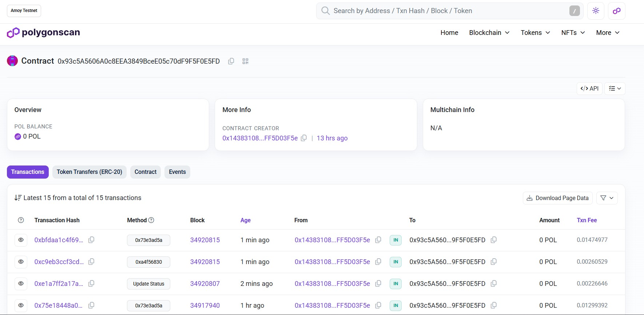The image size is (644, 315).
Task: Open block 34920807
Action: pos(205,284)
